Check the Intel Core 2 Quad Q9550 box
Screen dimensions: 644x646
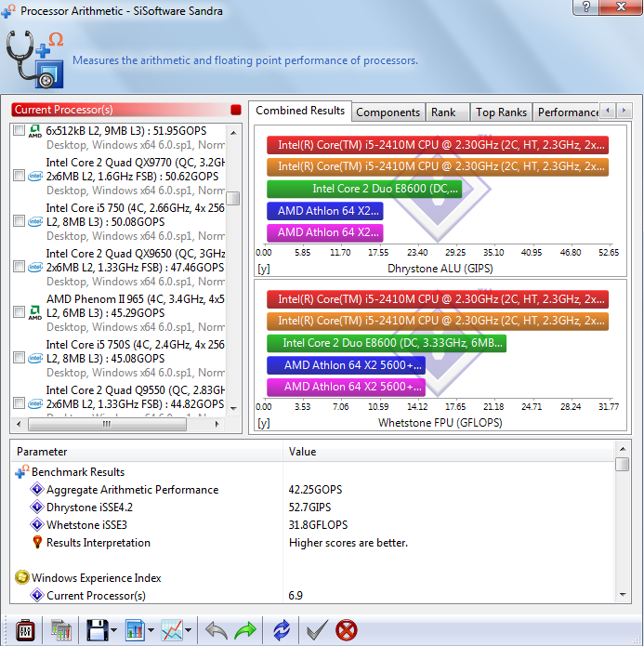pyautogui.click(x=19, y=402)
